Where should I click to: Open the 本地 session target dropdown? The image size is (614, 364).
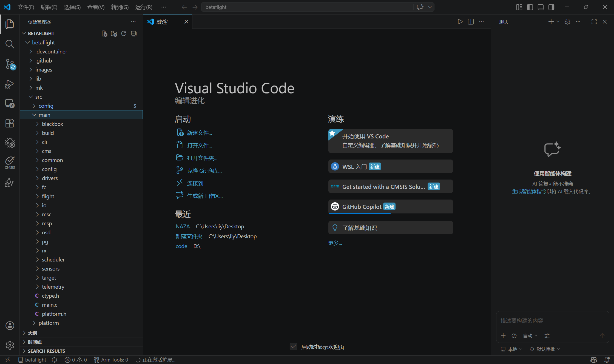click(511, 349)
